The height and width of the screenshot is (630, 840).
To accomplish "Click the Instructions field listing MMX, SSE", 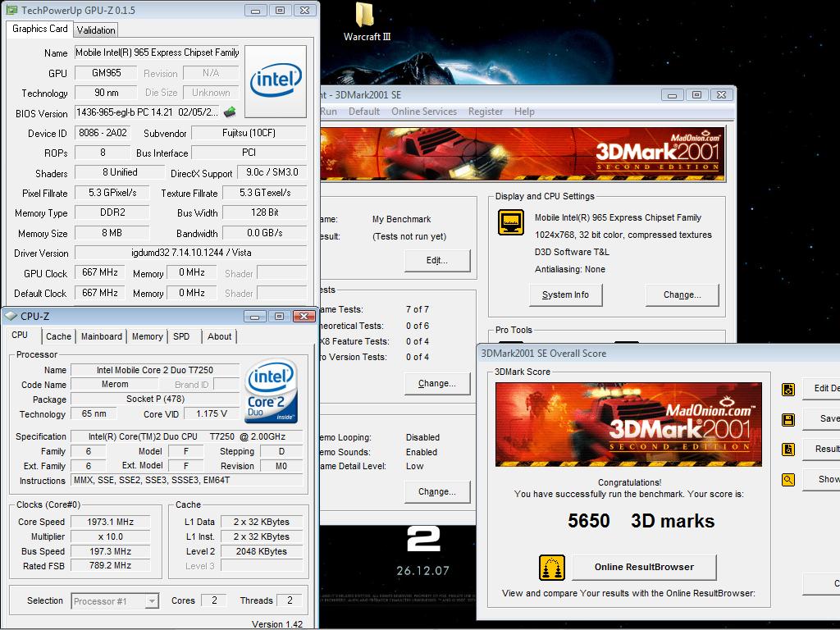I will [187, 481].
